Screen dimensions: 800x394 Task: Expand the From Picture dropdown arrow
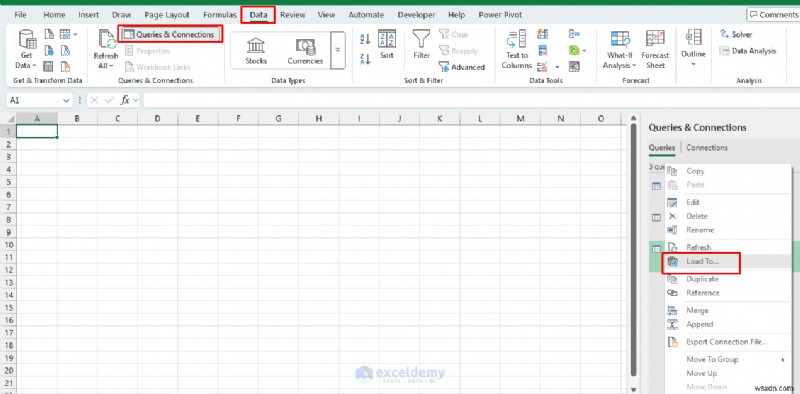76,35
